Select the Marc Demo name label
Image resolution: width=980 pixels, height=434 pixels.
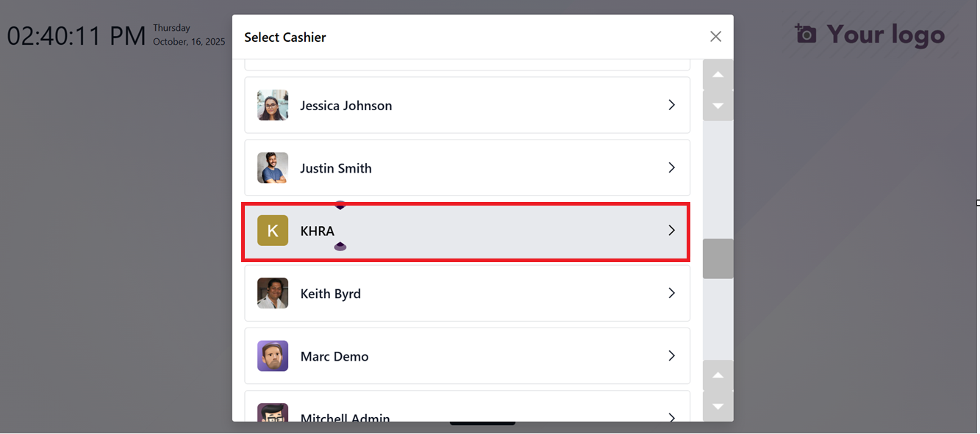pyautogui.click(x=335, y=356)
